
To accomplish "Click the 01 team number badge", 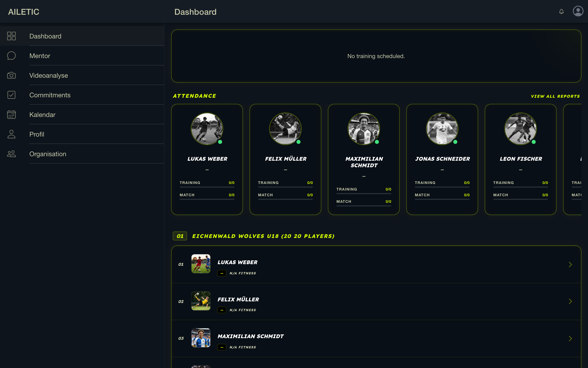I will click(x=180, y=236).
